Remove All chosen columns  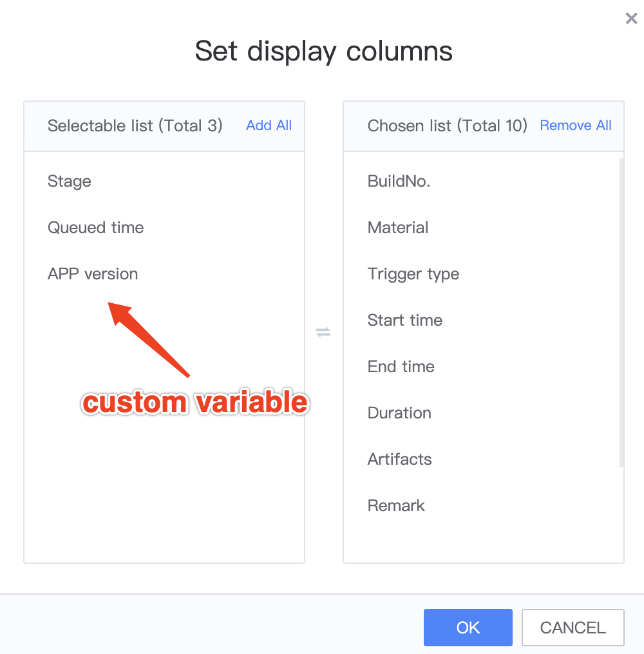576,126
